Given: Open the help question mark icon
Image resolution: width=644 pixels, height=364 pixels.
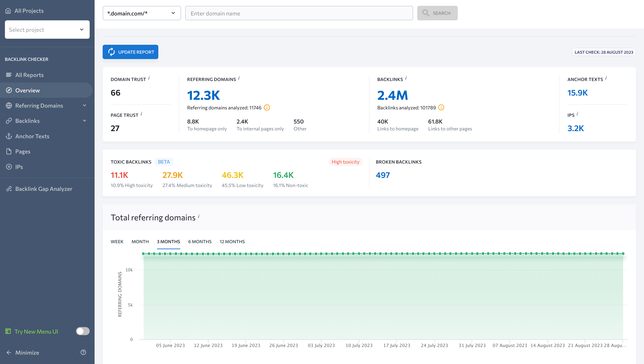Looking at the screenshot, I should click(x=83, y=352).
